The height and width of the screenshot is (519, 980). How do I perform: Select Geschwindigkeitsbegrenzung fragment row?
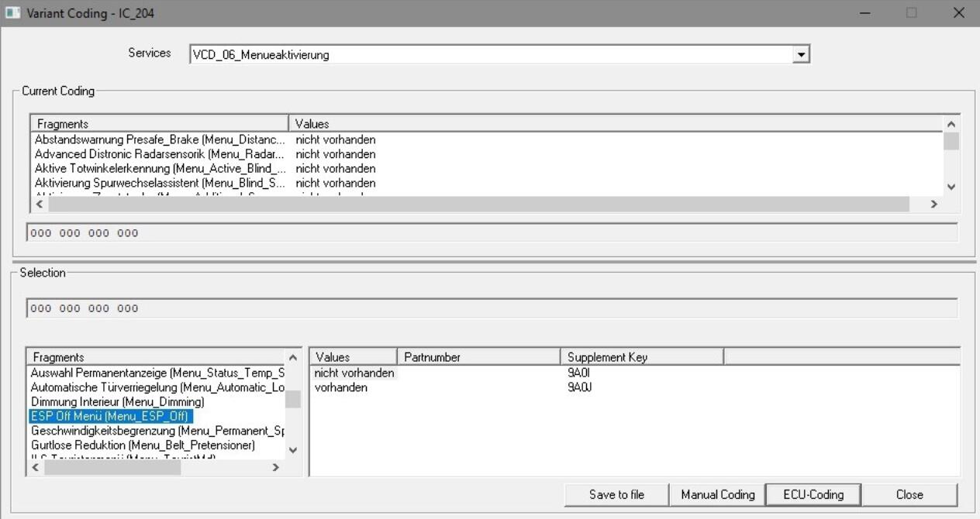click(157, 431)
